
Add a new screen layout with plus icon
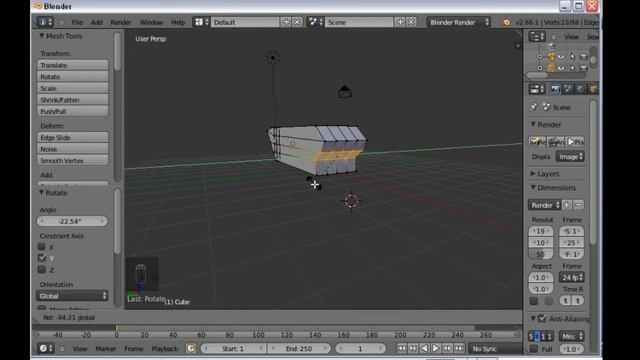pyautogui.click(x=286, y=22)
